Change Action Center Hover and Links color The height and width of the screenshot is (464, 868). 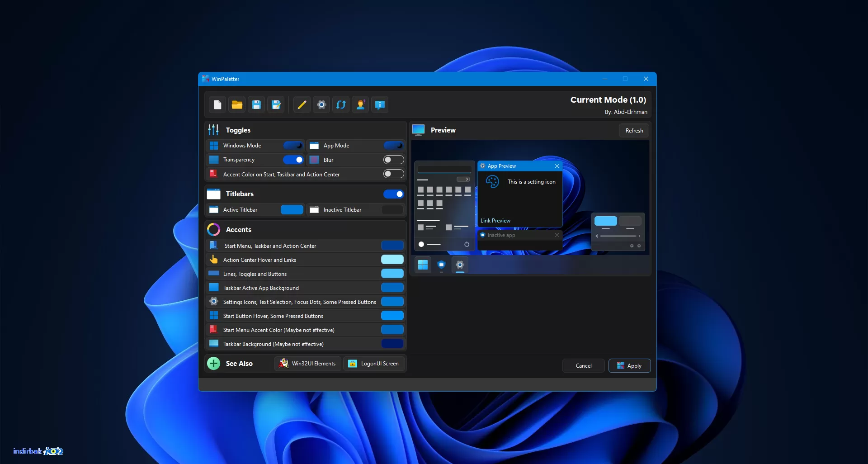point(392,260)
